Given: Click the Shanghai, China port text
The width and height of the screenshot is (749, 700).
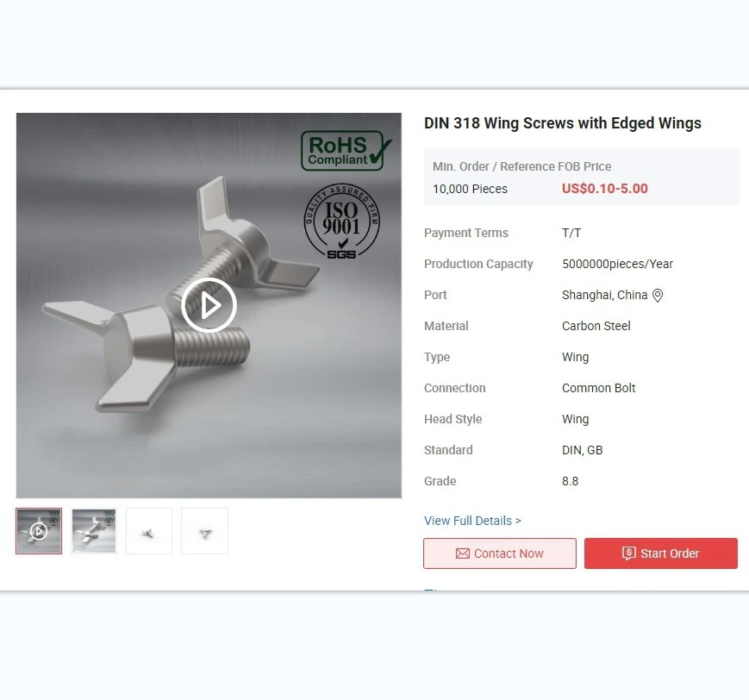Looking at the screenshot, I should pos(604,295).
